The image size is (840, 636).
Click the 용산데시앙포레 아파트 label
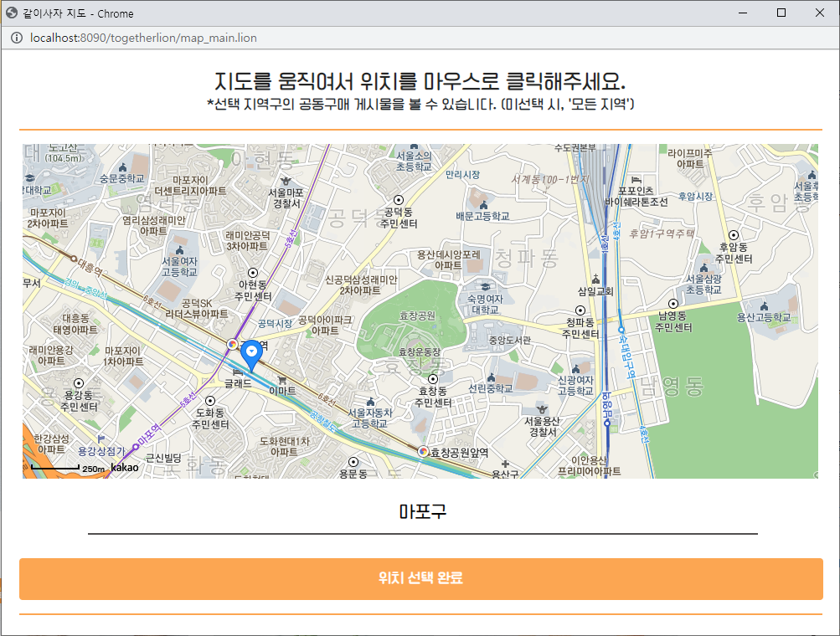(449, 259)
